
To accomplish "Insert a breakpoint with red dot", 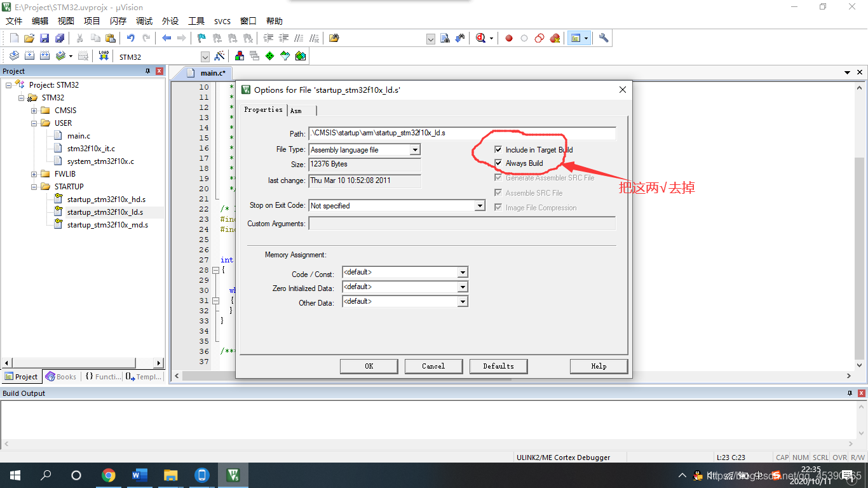I will point(509,38).
